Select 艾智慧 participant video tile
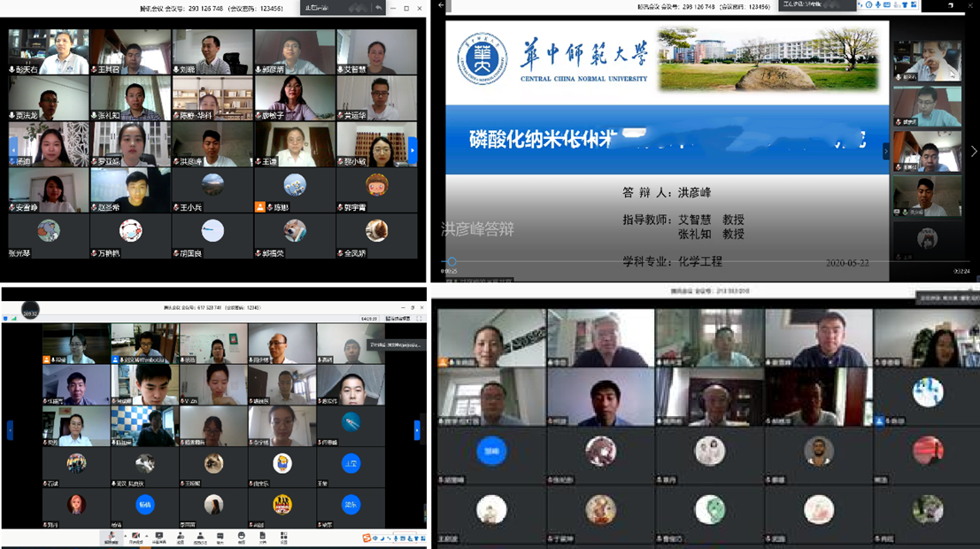This screenshot has width=980, height=549. click(x=376, y=52)
